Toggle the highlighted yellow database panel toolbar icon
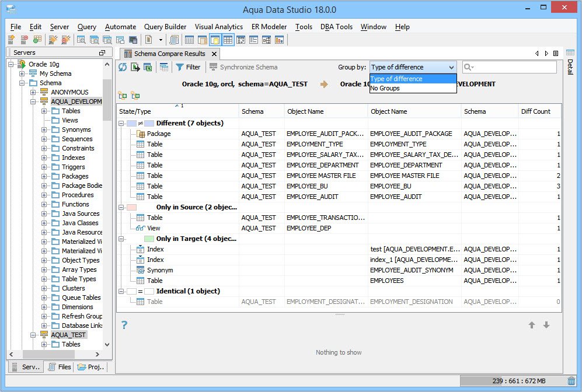The image size is (582, 392). 215,39
